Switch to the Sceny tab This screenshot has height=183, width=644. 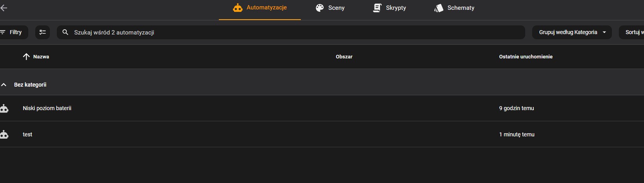[336, 8]
